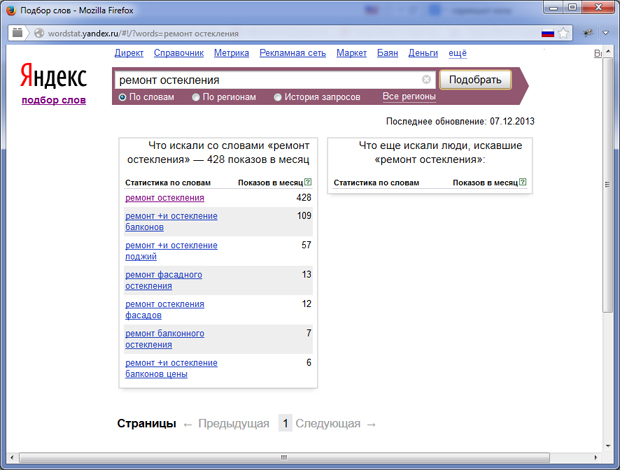Open the Справочник link

point(179,53)
